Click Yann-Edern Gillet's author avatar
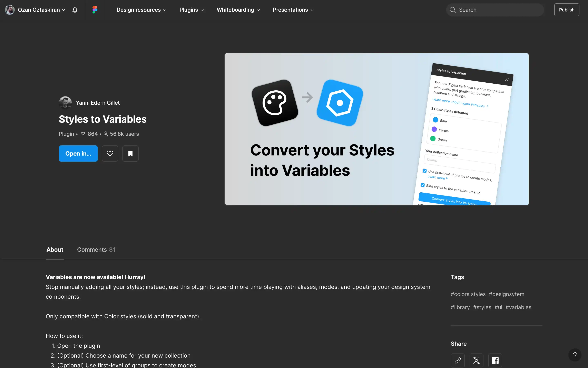 click(65, 103)
